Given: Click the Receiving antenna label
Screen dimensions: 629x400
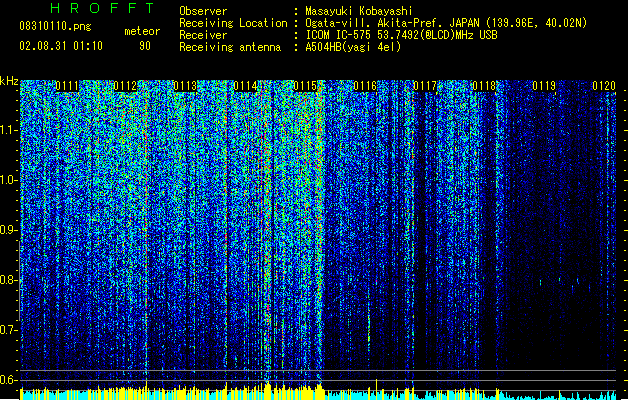Looking at the screenshot, I should (230, 47).
